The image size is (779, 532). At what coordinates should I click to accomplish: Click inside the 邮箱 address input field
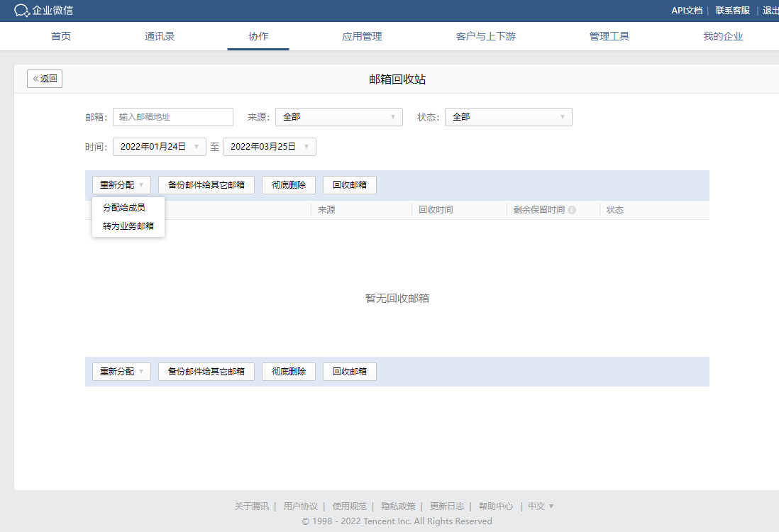pos(172,117)
